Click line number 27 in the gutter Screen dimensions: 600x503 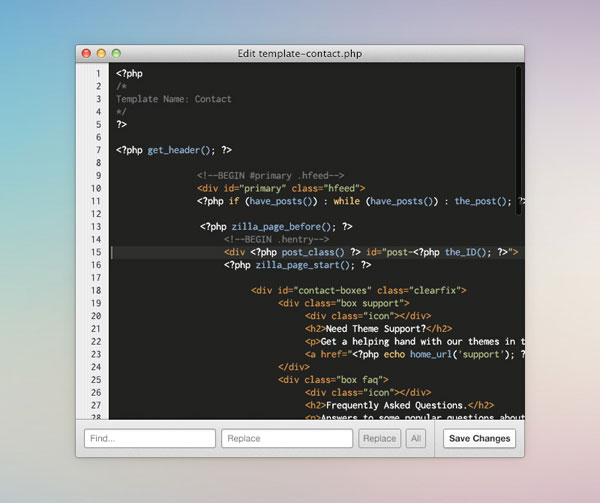coord(96,405)
